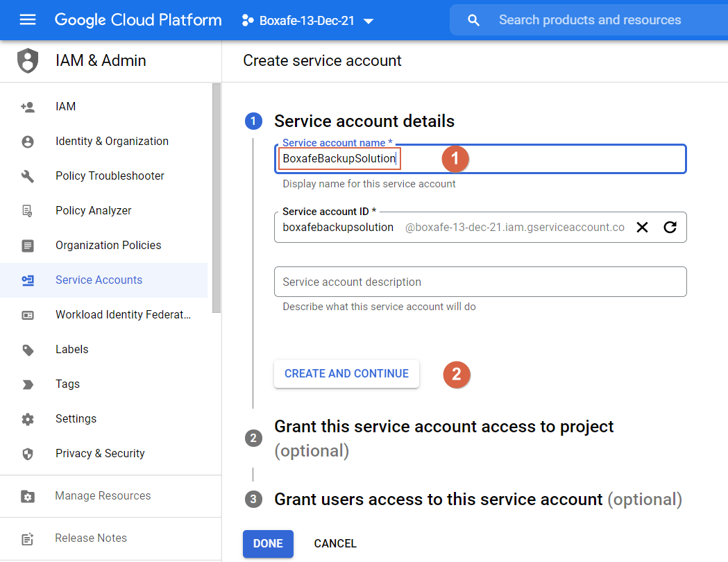This screenshot has height=562, width=728.
Task: Click the Done button
Action: (x=268, y=544)
